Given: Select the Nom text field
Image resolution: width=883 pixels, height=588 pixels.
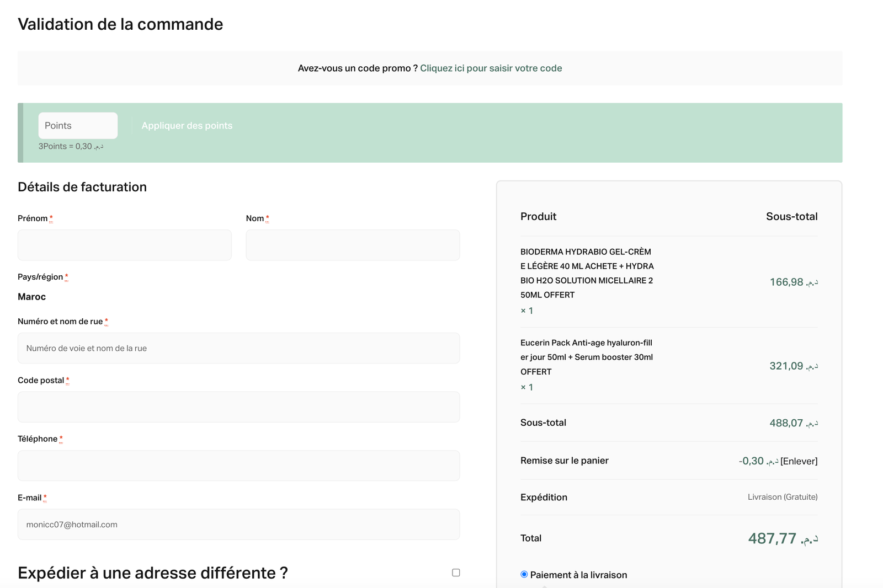Looking at the screenshot, I should 353,245.
